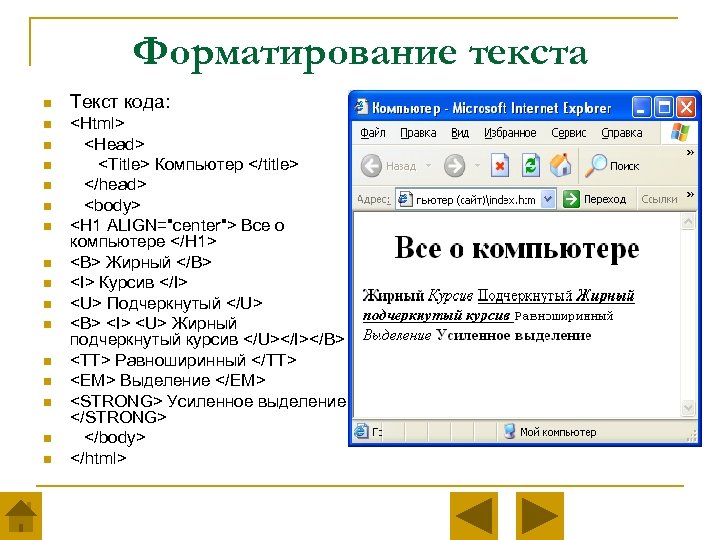Open the Правка menu
The width and height of the screenshot is (720, 540).
pyautogui.click(x=418, y=133)
